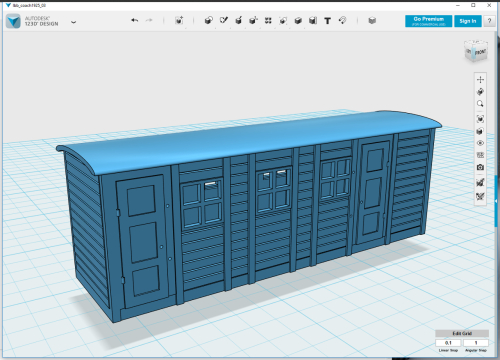
Task: Select the Pan navigation tool
Action: click(x=480, y=79)
